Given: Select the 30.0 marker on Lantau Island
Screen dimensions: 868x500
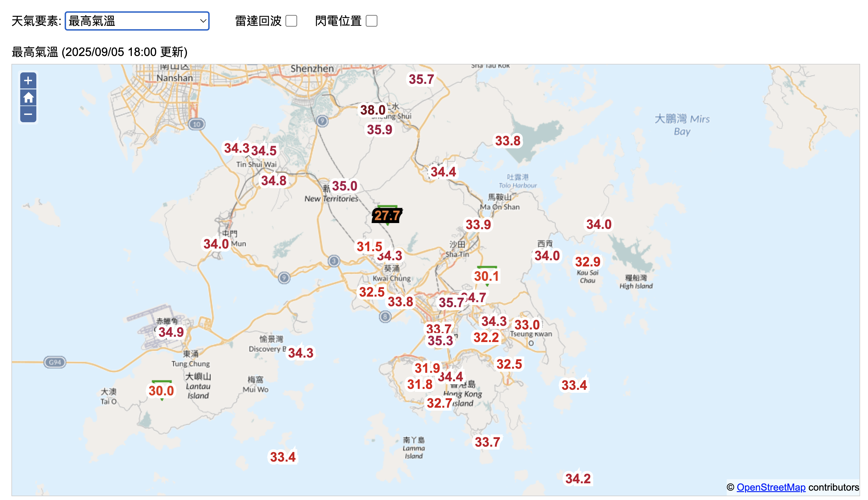Looking at the screenshot, I should tap(161, 391).
